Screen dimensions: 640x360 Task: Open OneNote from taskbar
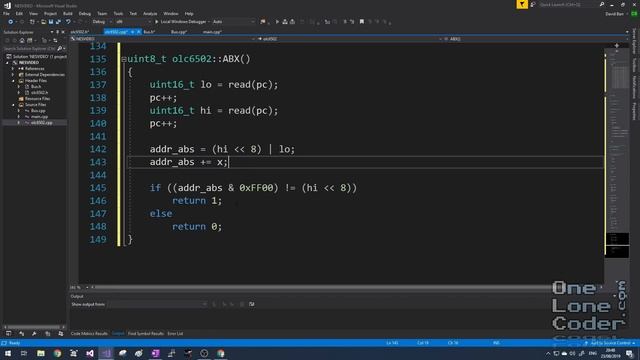click(x=155, y=353)
